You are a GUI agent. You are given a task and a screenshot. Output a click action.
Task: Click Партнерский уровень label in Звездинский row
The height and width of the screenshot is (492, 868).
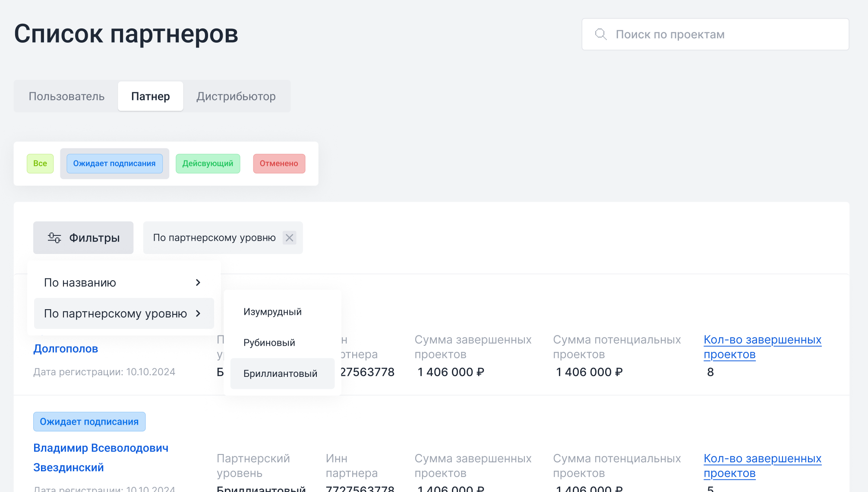[253, 466]
